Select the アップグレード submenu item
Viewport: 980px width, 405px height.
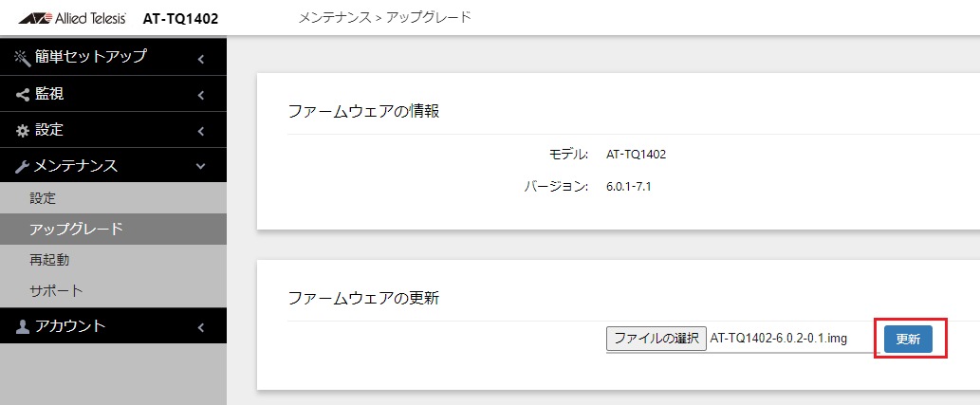click(113, 229)
